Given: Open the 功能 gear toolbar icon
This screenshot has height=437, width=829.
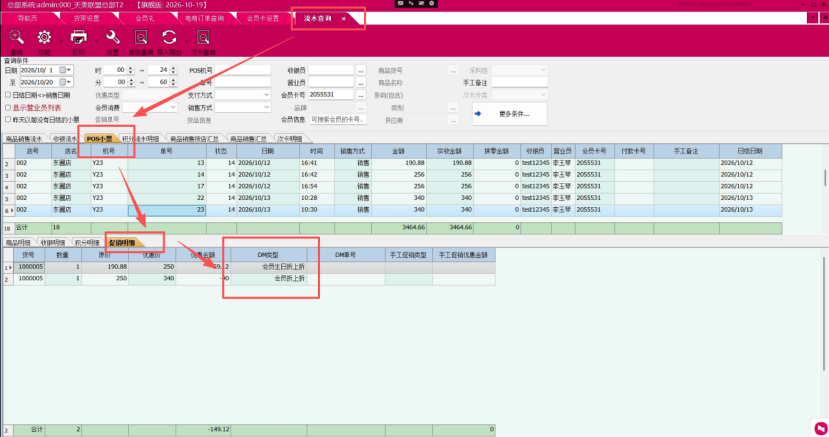Looking at the screenshot, I should coord(44,38).
